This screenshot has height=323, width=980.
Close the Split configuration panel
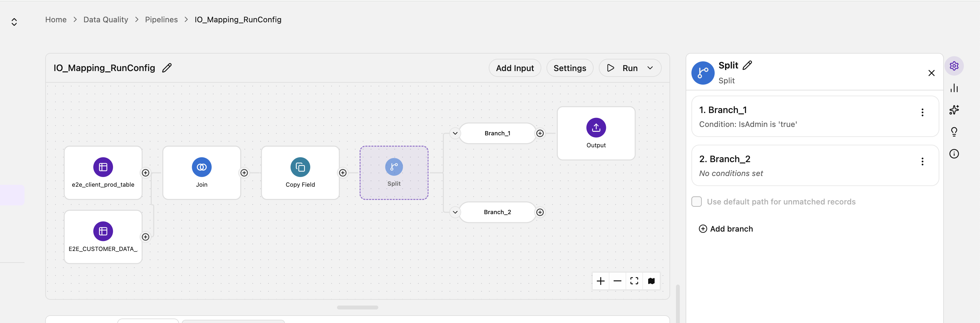[x=931, y=73]
